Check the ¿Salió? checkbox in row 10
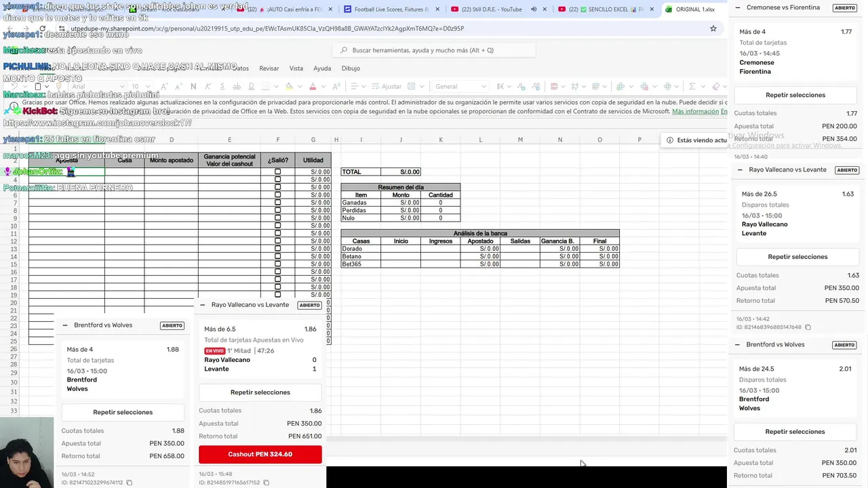This screenshot has width=868, height=488. point(277,226)
